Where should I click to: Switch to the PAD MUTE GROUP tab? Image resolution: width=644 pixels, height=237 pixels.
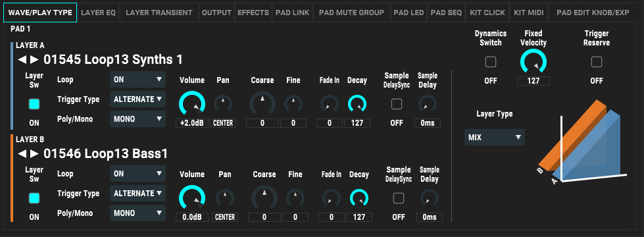(351, 13)
